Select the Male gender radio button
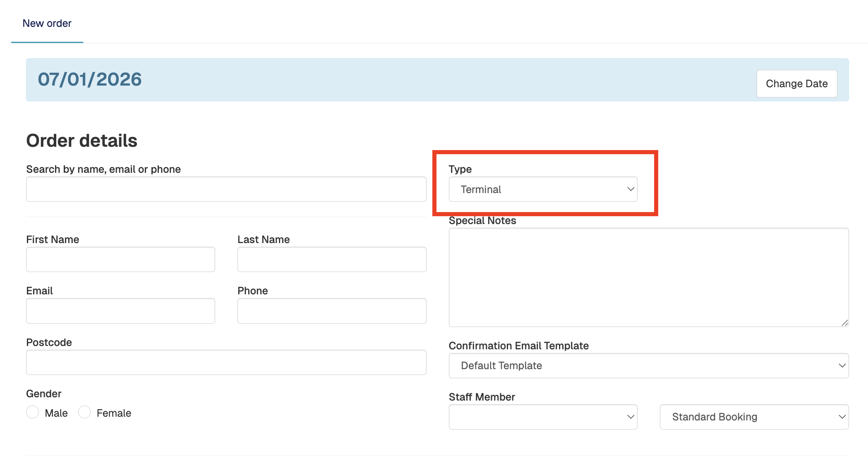868x463 pixels. (x=33, y=412)
